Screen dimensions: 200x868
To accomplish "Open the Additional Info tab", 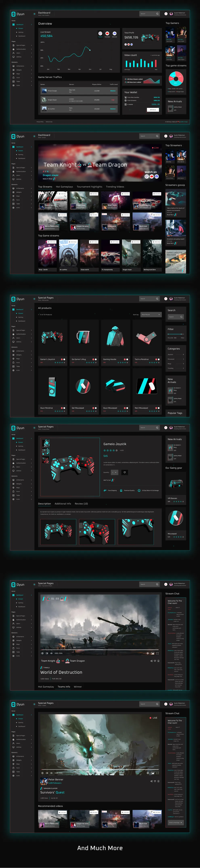I will point(63,504).
